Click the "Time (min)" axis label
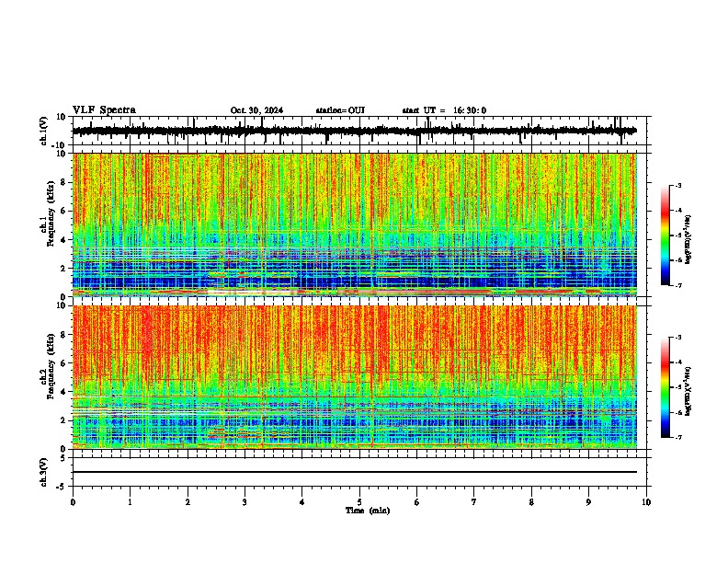This screenshot has height=563, width=728. pyautogui.click(x=368, y=511)
